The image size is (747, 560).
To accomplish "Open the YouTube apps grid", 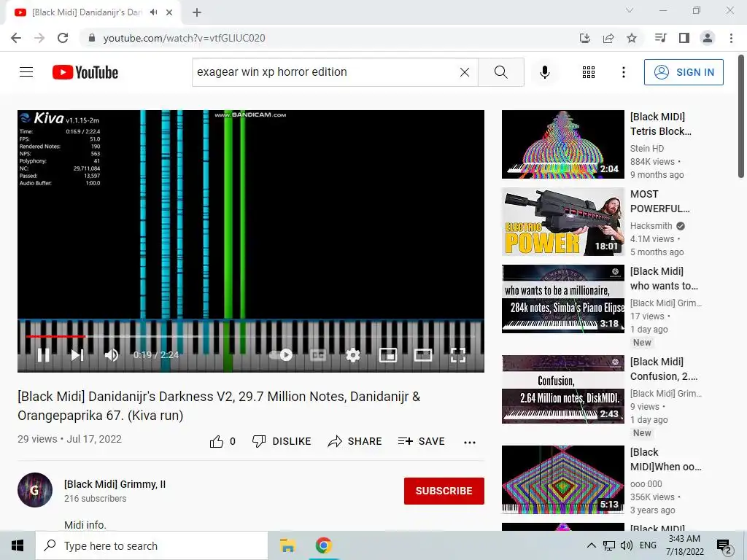I will coord(589,72).
